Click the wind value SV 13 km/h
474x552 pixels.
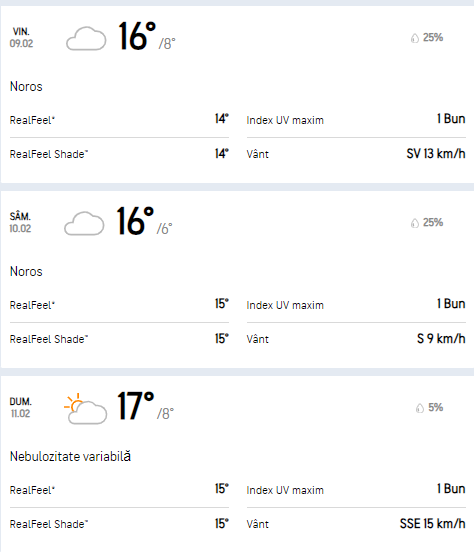436,153
